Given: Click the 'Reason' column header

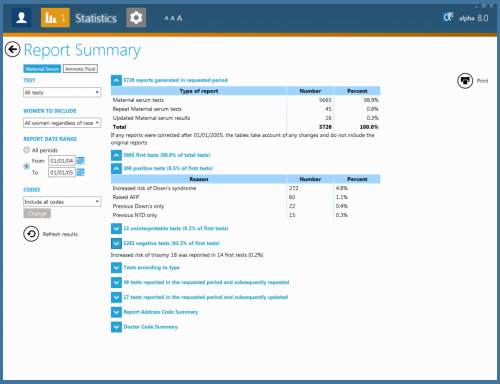Looking at the screenshot, I should coord(199,179).
